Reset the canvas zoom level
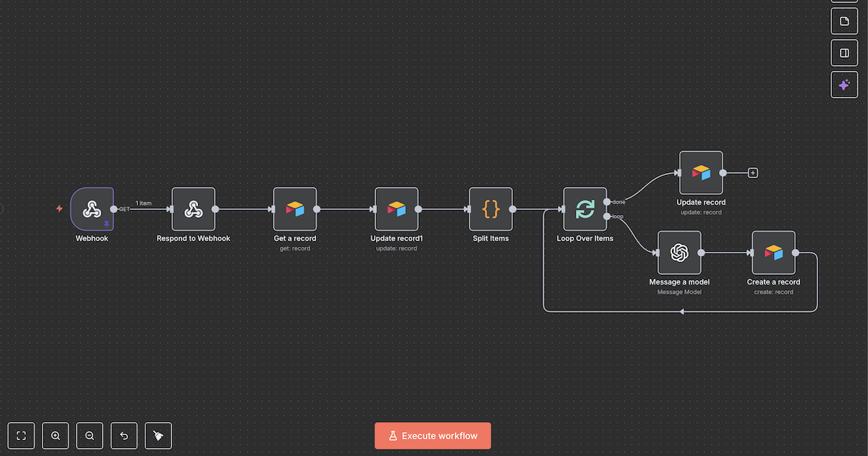The height and width of the screenshot is (456, 868). [x=124, y=436]
